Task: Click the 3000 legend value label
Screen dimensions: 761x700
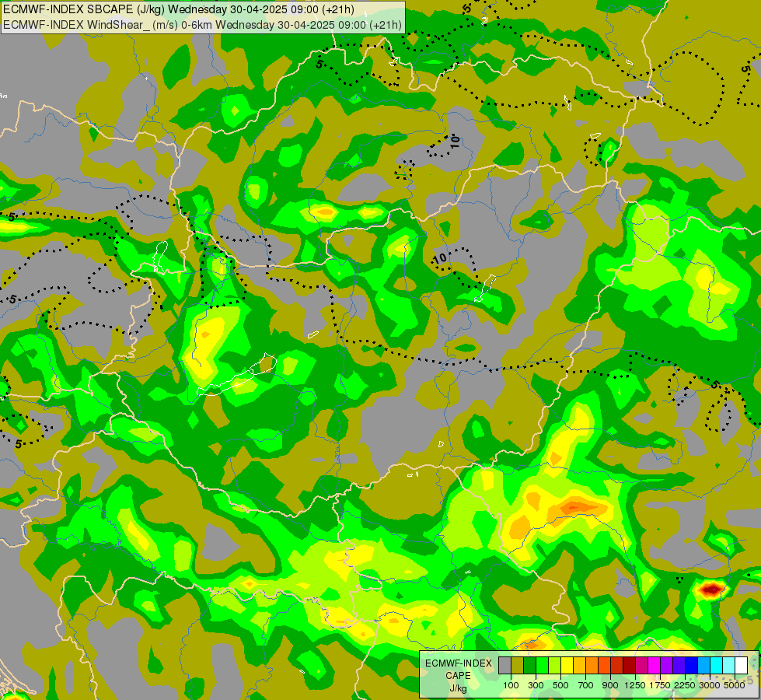Action: (x=710, y=685)
